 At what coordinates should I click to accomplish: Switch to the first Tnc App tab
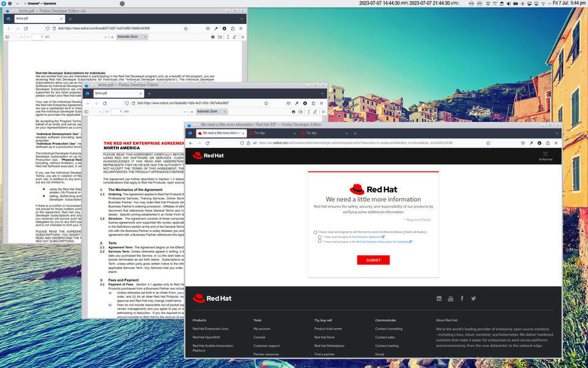point(272,133)
